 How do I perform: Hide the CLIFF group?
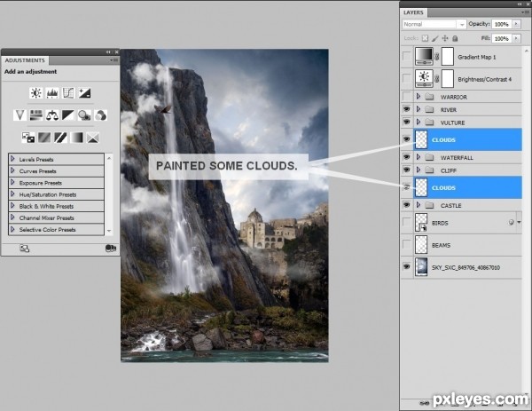point(406,170)
